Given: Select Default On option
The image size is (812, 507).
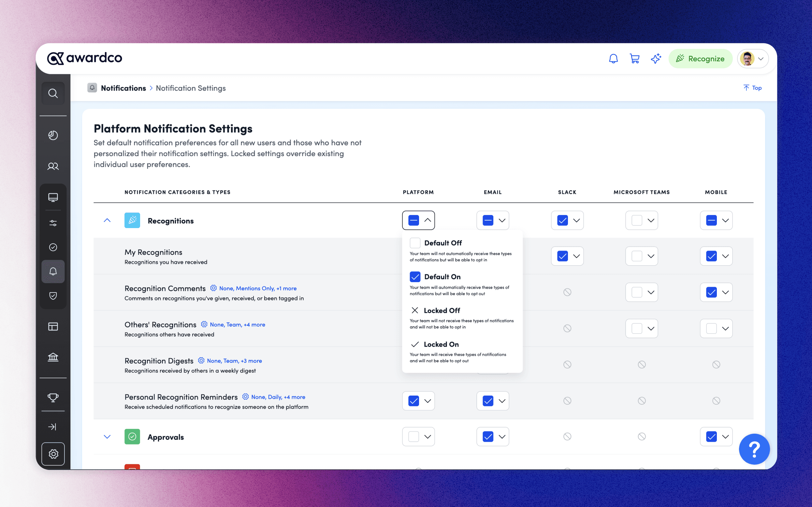Looking at the screenshot, I should pos(462,284).
